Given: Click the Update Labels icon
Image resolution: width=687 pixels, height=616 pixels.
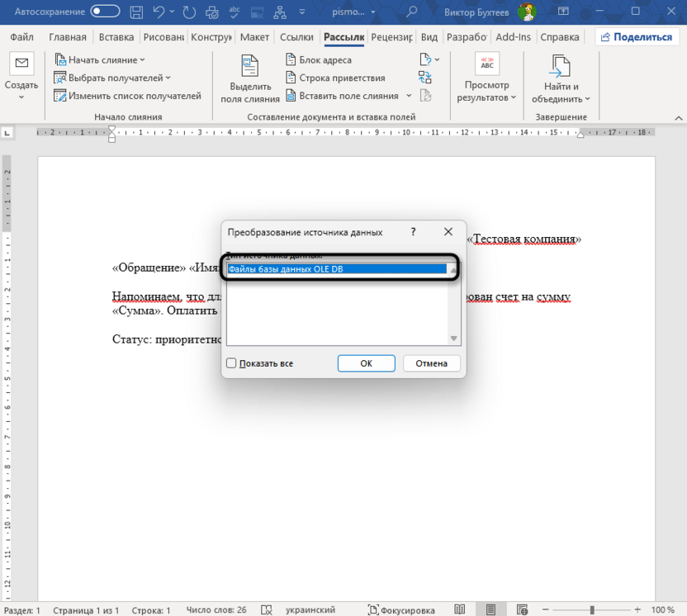Looking at the screenshot, I should 426,96.
